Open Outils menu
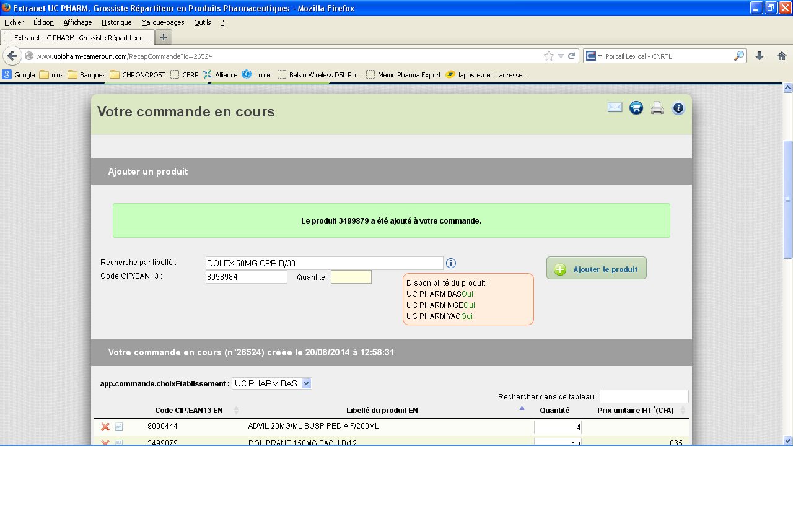793x532 pixels. pyautogui.click(x=202, y=22)
